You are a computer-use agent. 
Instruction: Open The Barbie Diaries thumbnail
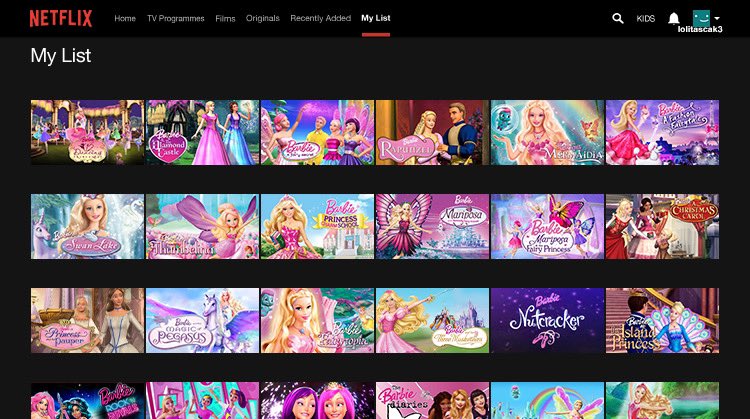click(432, 400)
